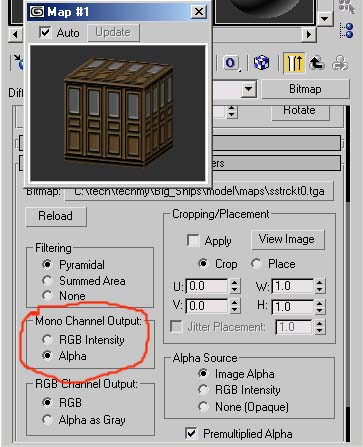Click the View Image button
This screenshot has height=447, width=363.
click(x=287, y=239)
